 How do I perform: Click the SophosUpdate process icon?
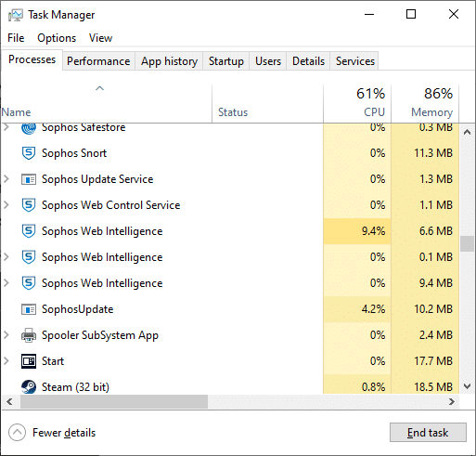[29, 309]
